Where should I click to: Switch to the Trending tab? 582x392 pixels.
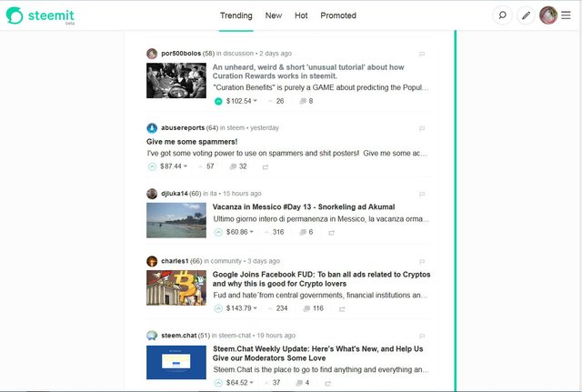pyautogui.click(x=236, y=15)
